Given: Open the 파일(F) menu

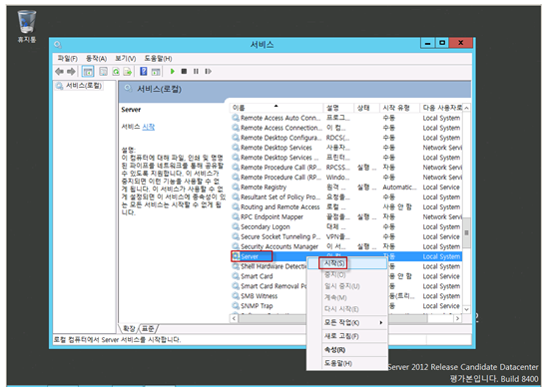Looking at the screenshot, I should point(68,58).
